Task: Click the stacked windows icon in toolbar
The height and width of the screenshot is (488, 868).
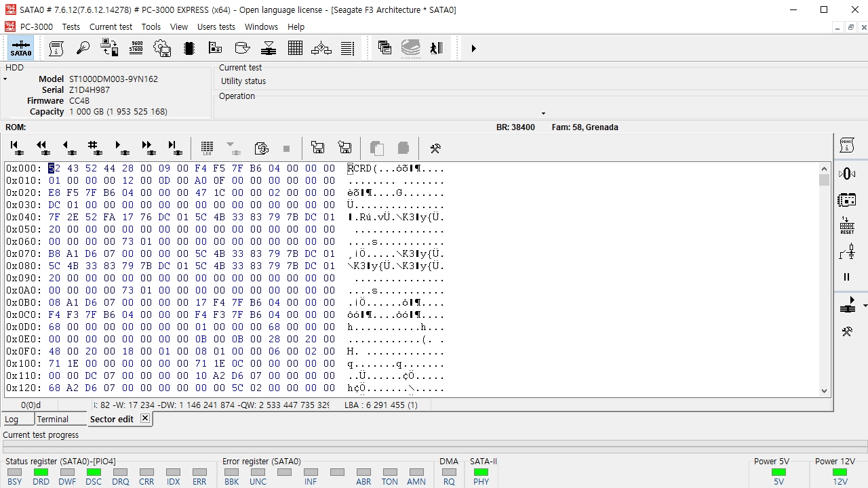Action: [384, 48]
